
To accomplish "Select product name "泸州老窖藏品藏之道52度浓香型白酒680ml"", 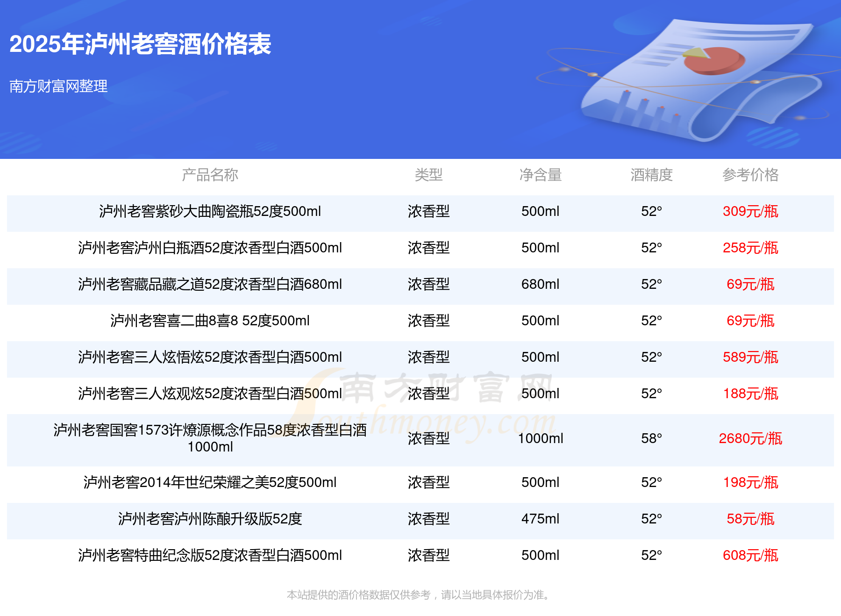I will click(x=210, y=284).
